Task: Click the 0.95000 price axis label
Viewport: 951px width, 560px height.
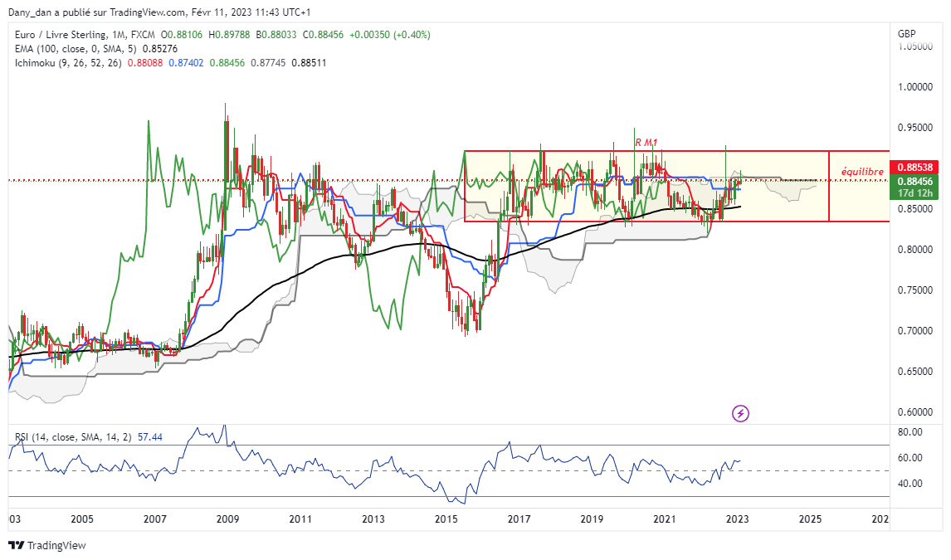Action: pos(914,128)
